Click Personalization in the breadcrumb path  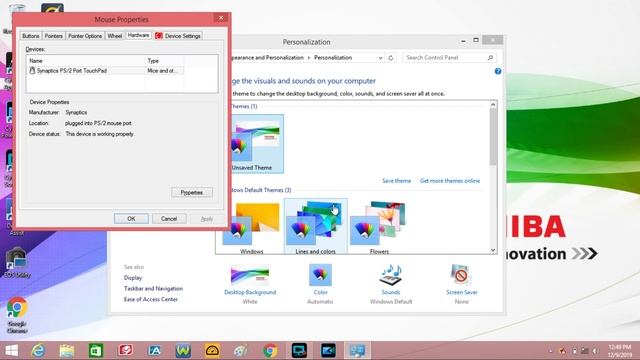tap(333, 58)
